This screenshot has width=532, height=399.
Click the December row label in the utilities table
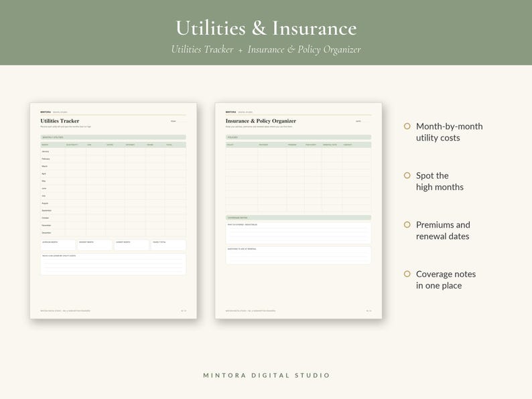pos(46,233)
